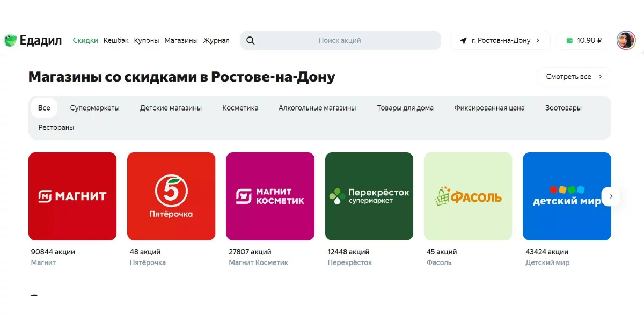Open the Журнал section
The width and height of the screenshot is (644, 322).
216,40
